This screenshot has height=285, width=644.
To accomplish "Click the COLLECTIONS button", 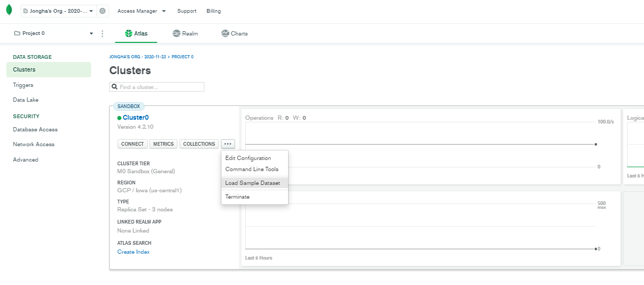I will tap(199, 144).
